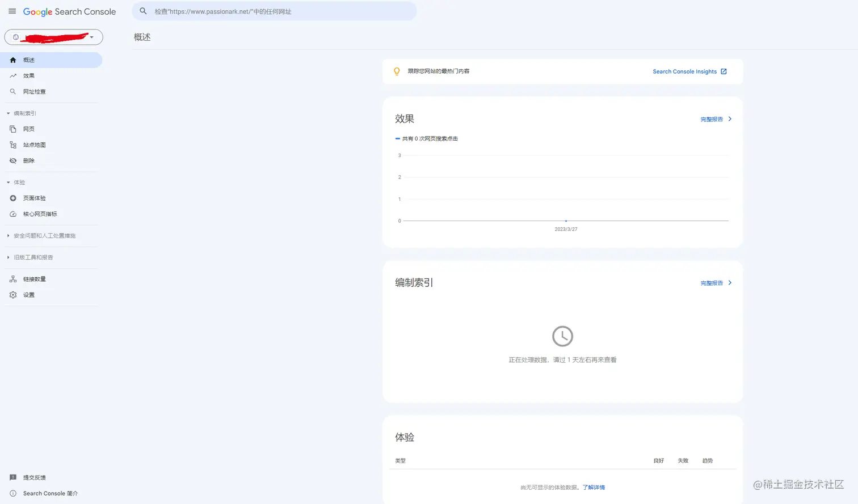Click the 效果 card heading
This screenshot has width=858, height=504.
click(x=405, y=119)
